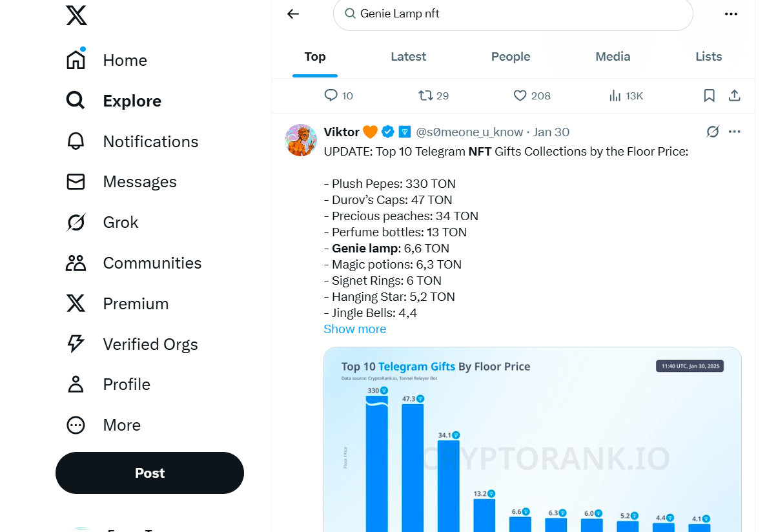This screenshot has height=532, width=767.
Task: Repost using the retweet icon showing 29
Action: tap(425, 96)
